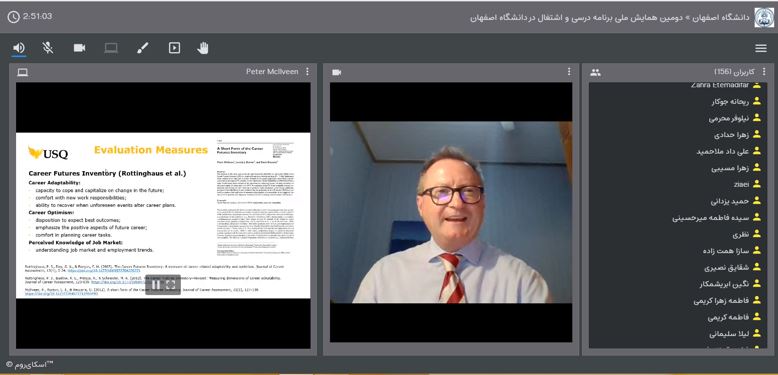778x375 pixels.
Task: Pause the shared screen stream
Action: [x=156, y=285]
